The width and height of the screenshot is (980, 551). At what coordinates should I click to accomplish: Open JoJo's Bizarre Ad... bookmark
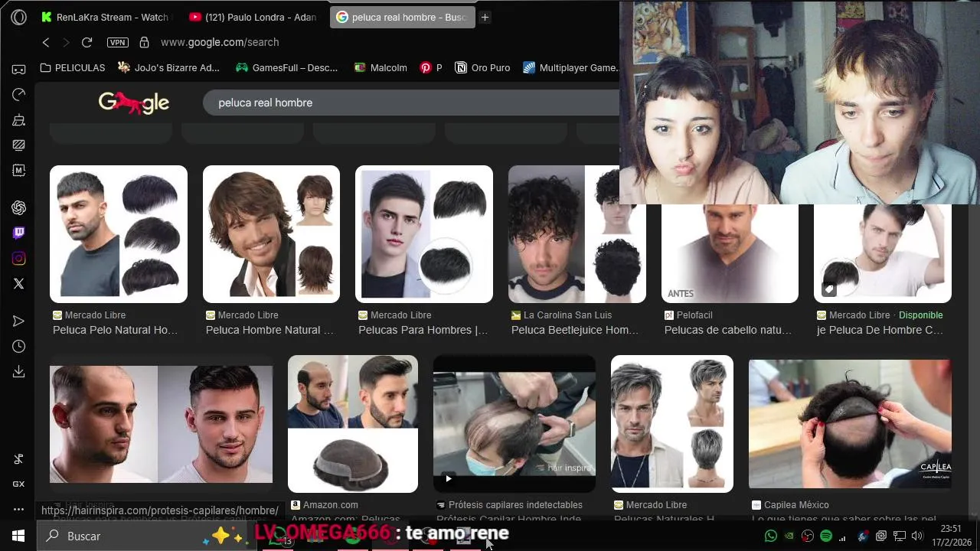point(168,67)
